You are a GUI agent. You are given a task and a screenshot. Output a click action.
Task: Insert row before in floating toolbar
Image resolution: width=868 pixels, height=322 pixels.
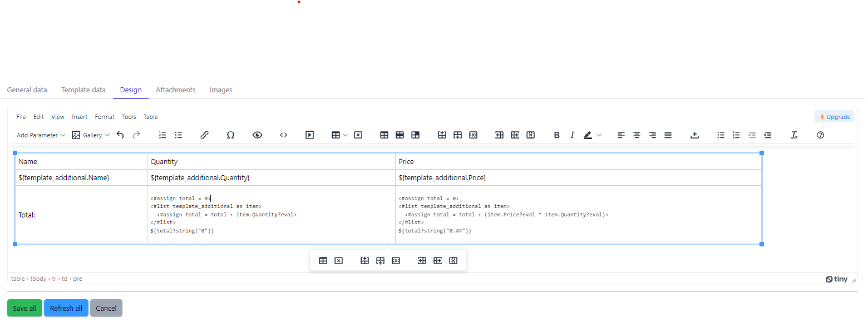pos(364,260)
